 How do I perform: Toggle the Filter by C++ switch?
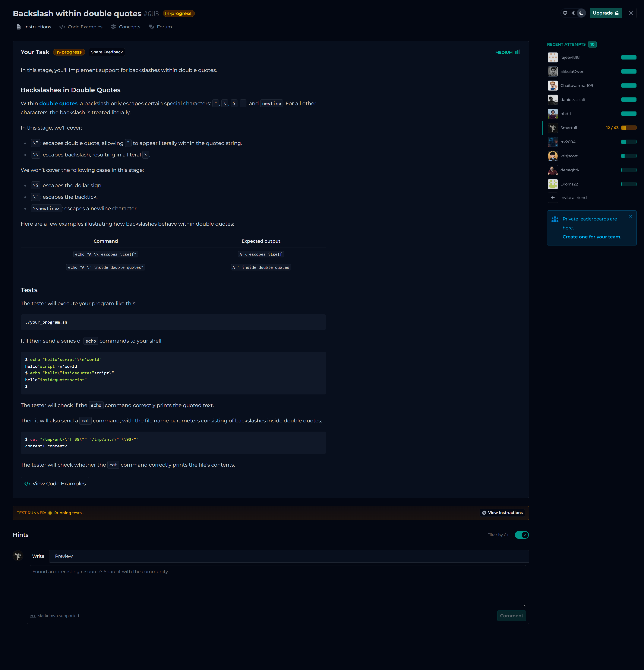tap(522, 535)
